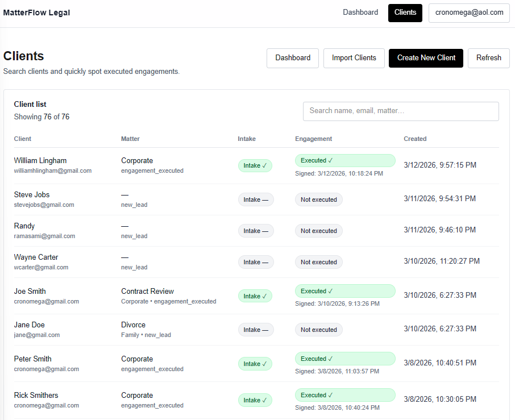Toggle the Not executed badge for Randy

pos(318,231)
